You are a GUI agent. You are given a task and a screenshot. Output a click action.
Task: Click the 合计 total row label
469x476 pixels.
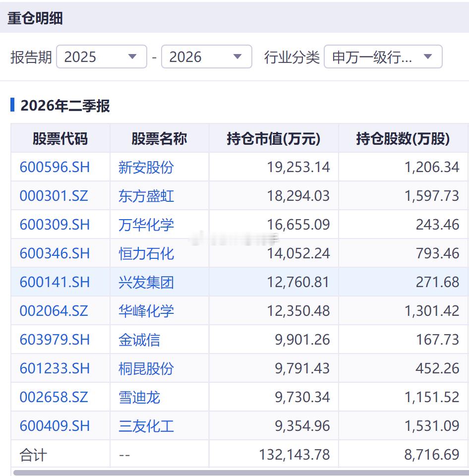click(33, 455)
